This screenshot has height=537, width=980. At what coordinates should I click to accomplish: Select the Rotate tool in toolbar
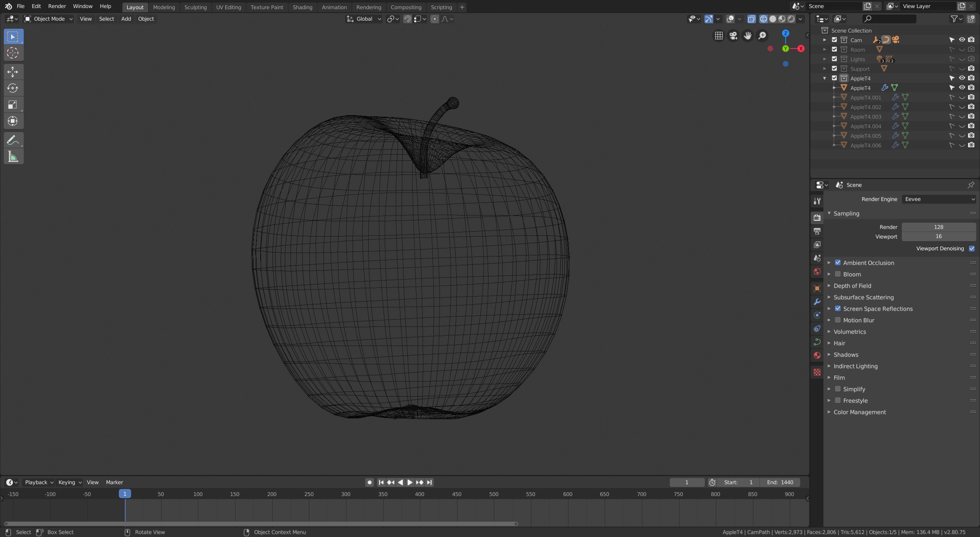(13, 88)
